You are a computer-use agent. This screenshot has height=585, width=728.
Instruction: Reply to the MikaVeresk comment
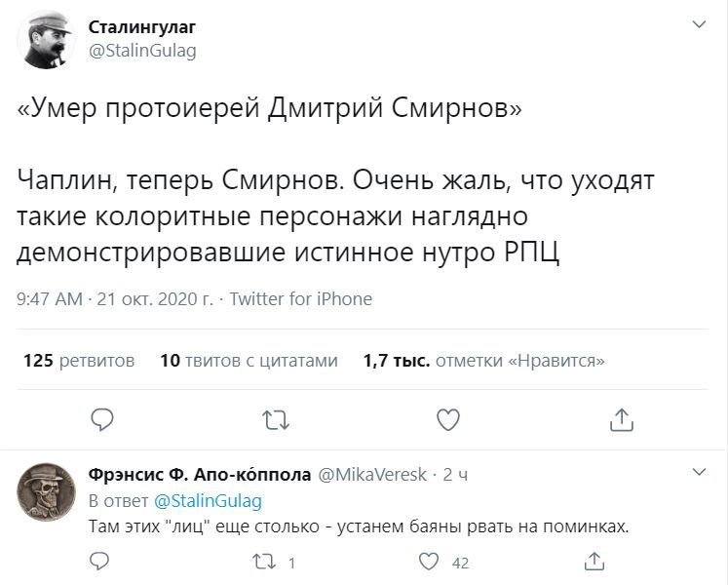99,561
